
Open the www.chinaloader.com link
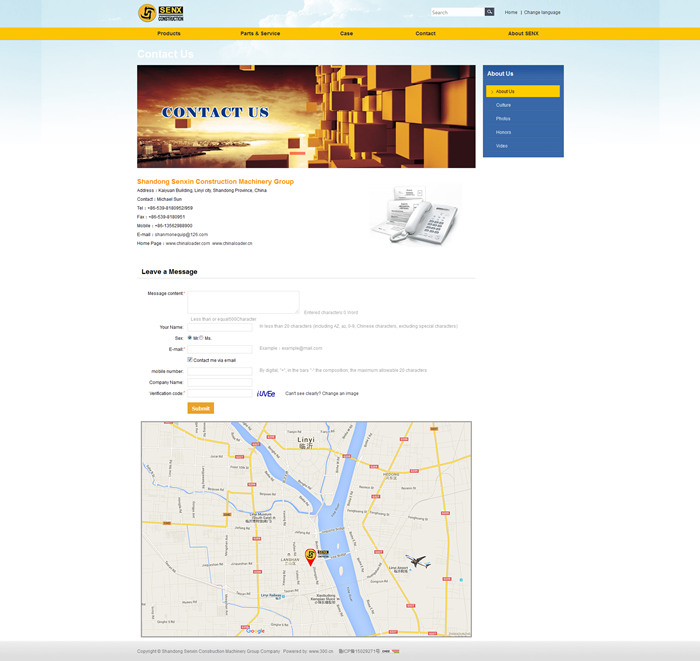coord(188,243)
